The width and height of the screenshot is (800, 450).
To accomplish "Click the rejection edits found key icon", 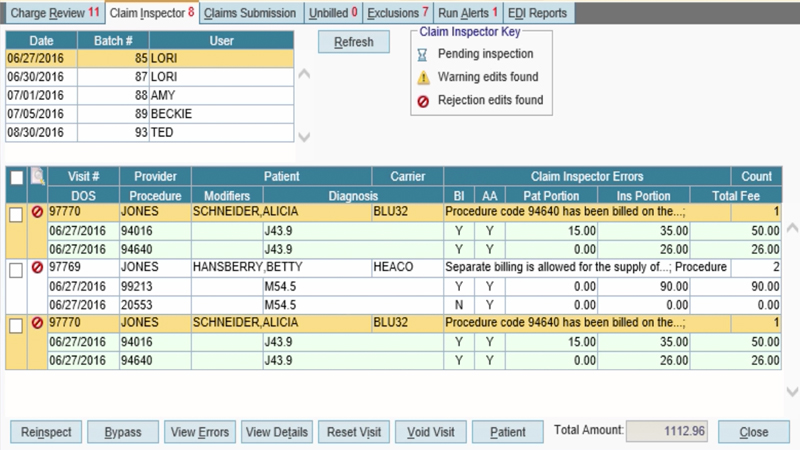I will pyautogui.click(x=422, y=100).
